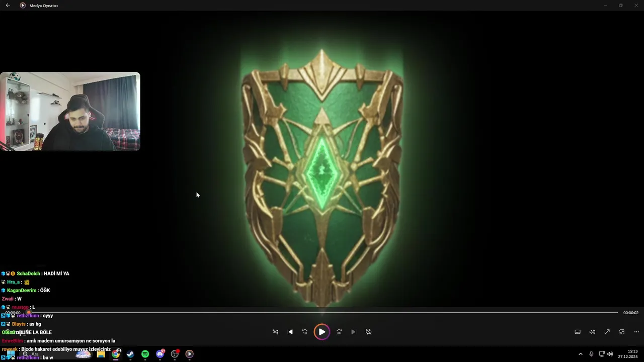Click the SchaDolch chat username
The height and width of the screenshot is (362, 644).
28,274
